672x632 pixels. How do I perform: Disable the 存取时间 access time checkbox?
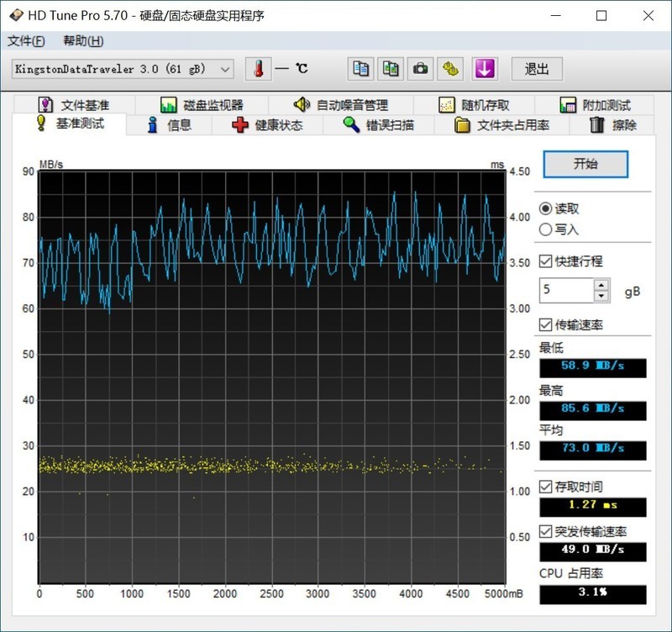pyautogui.click(x=546, y=487)
